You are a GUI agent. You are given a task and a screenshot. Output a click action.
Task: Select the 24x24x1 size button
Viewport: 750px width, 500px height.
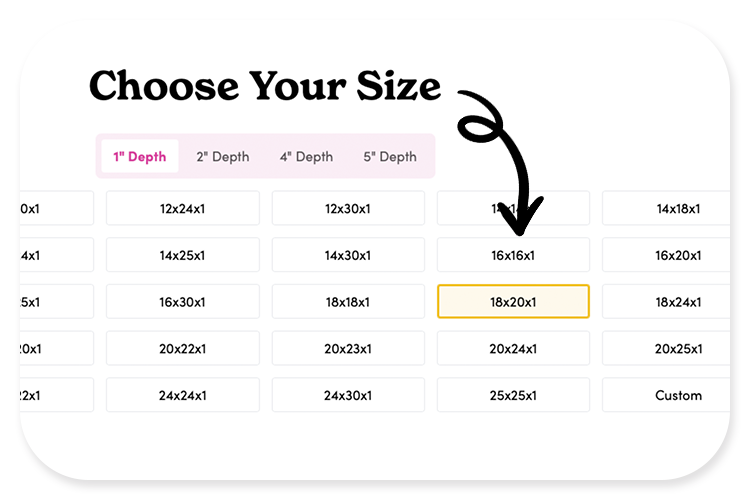pos(183,395)
